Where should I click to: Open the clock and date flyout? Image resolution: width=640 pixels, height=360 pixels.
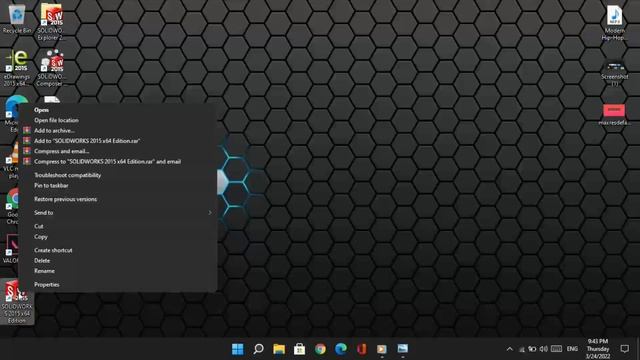(598, 349)
